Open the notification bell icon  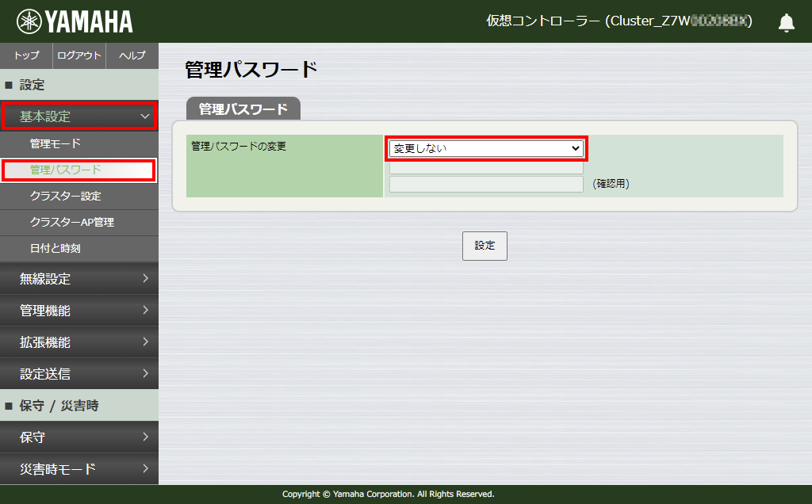pos(786,22)
